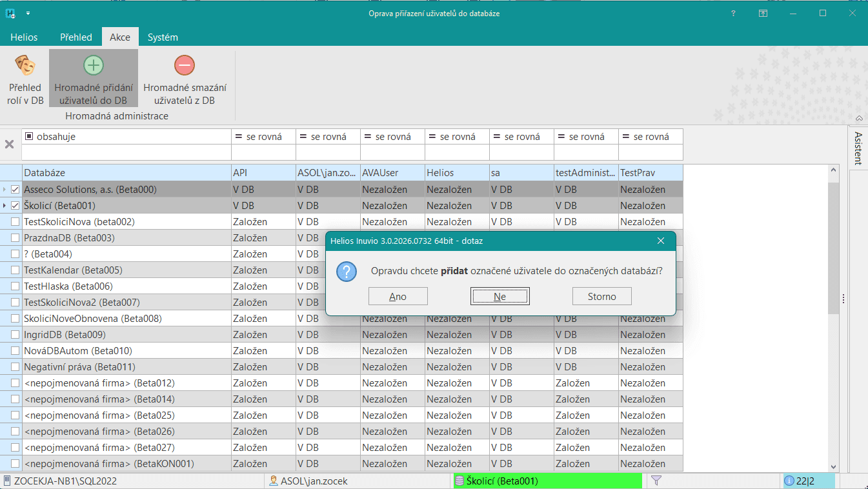Check SkoliciNoveObnovena (Beta008) row checkbox
This screenshot has height=489, width=868.
[x=15, y=319]
